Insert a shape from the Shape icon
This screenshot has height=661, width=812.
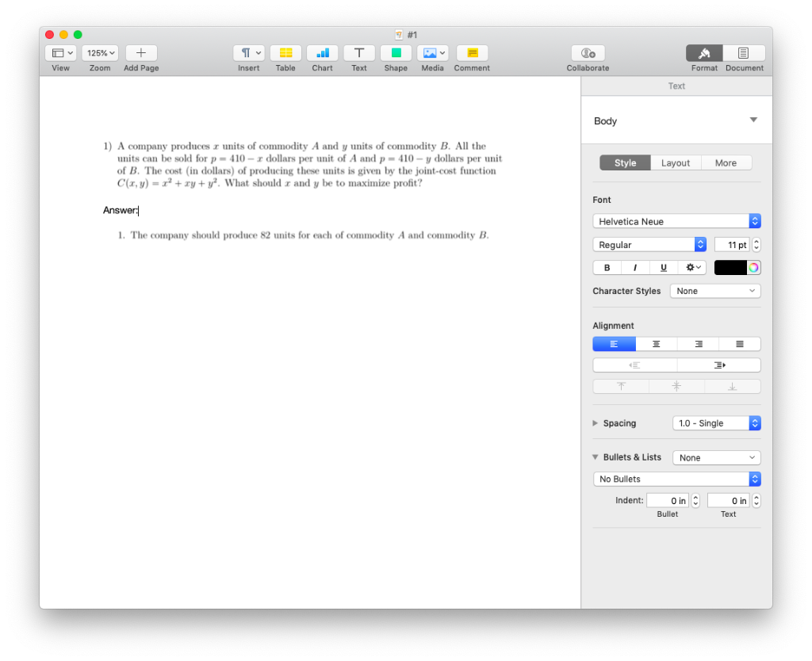396,53
